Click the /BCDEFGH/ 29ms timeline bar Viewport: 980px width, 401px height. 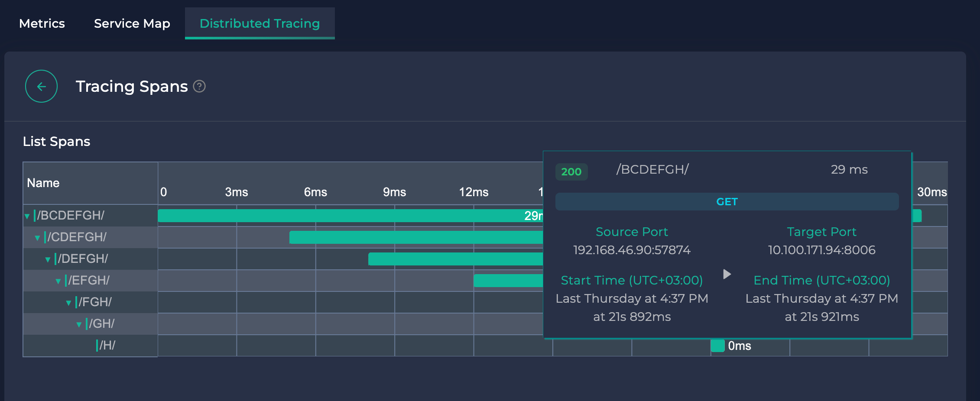pyautogui.click(x=347, y=216)
